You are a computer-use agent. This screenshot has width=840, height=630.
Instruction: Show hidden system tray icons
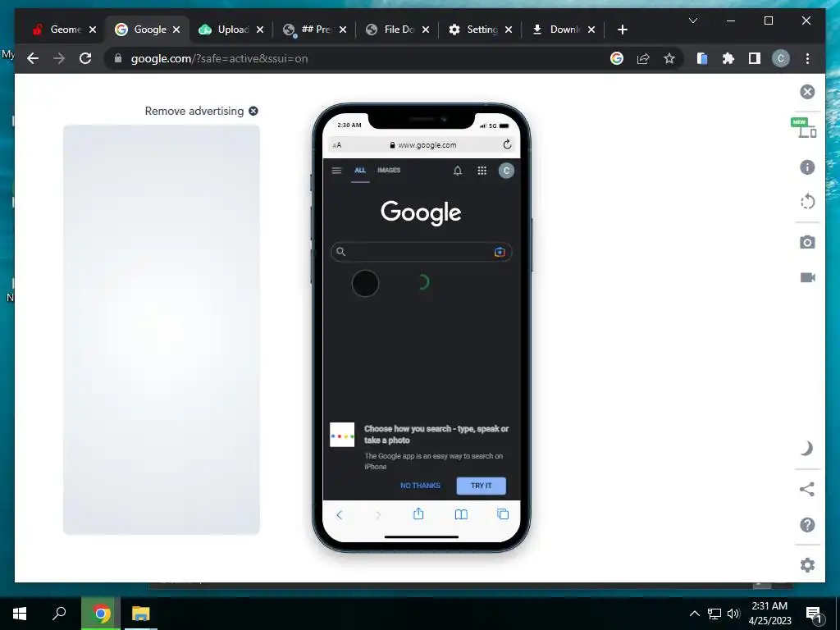click(694, 614)
